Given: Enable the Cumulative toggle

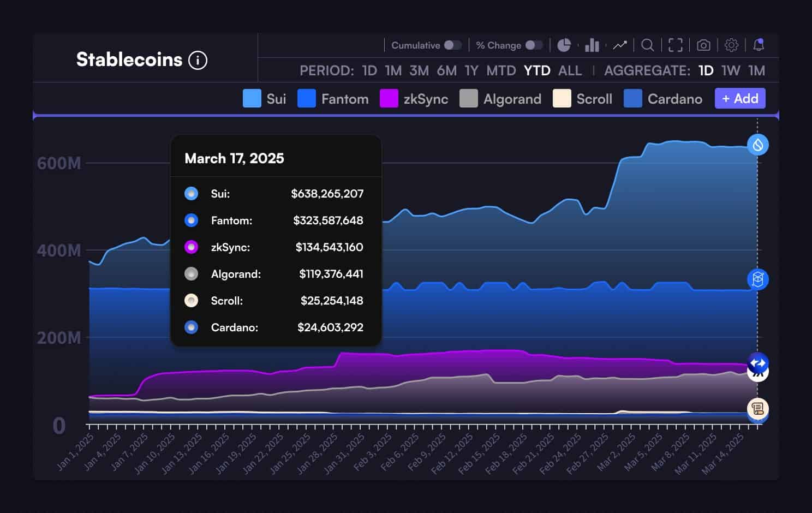Looking at the screenshot, I should 452,45.
